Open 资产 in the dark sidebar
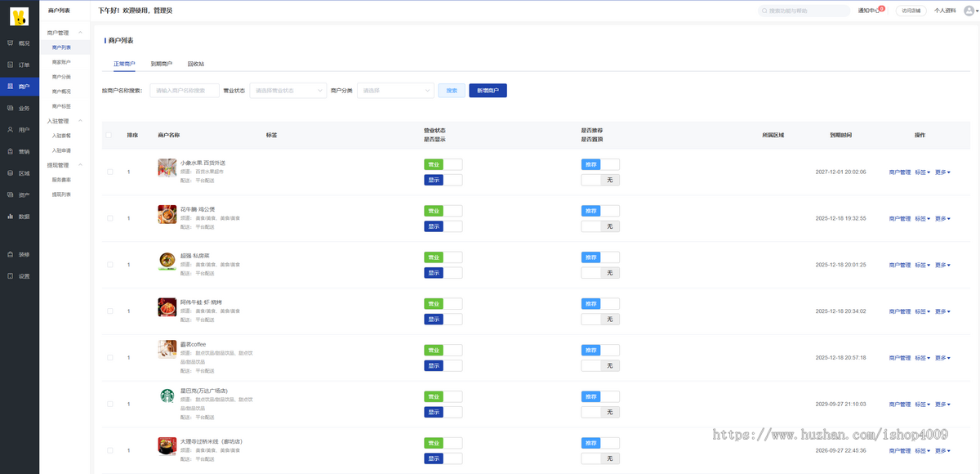Screen dimensions: 980x474 20,195
